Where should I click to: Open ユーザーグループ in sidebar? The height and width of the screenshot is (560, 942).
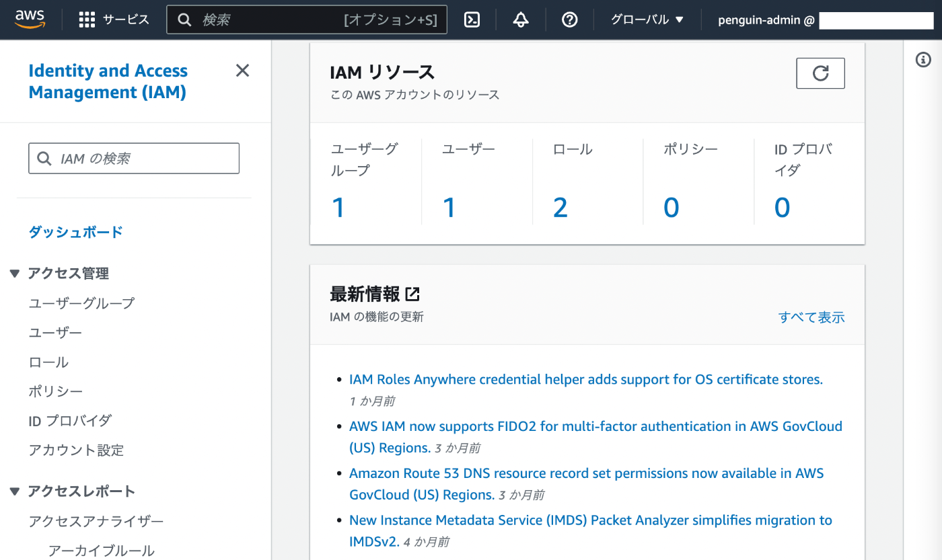pos(81,303)
